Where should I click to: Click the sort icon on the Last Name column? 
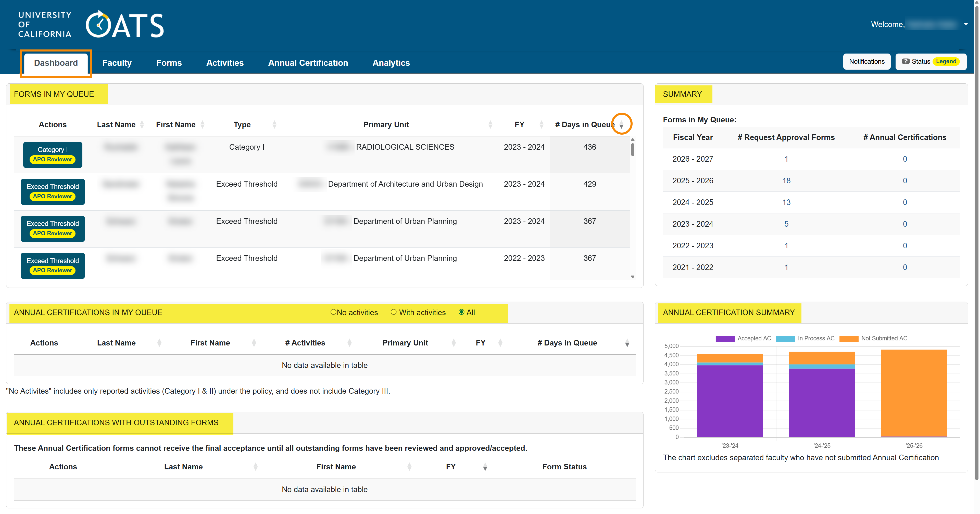142,124
